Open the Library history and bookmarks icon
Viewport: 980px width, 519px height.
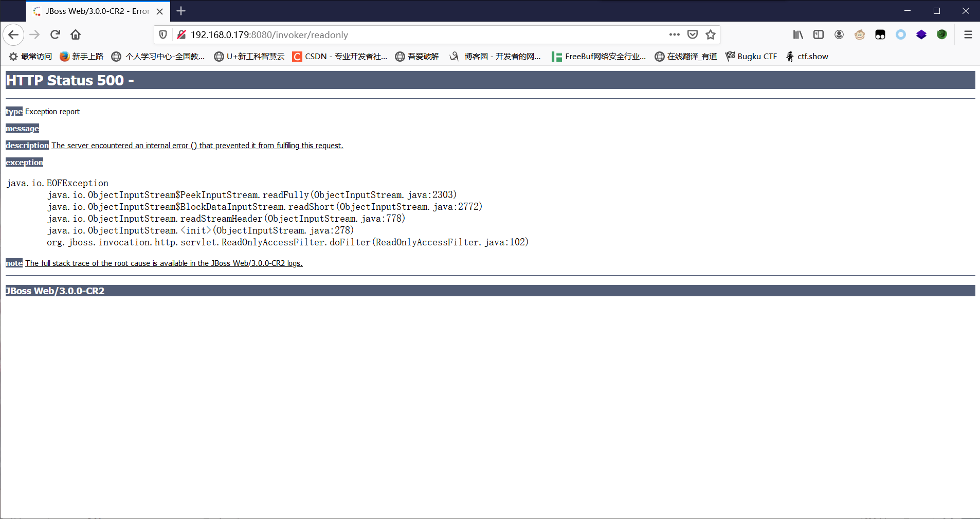798,34
